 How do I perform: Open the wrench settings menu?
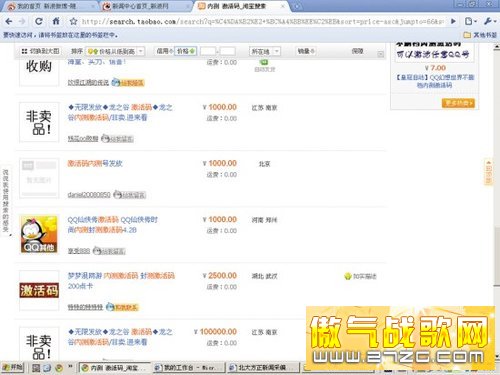click(488, 22)
